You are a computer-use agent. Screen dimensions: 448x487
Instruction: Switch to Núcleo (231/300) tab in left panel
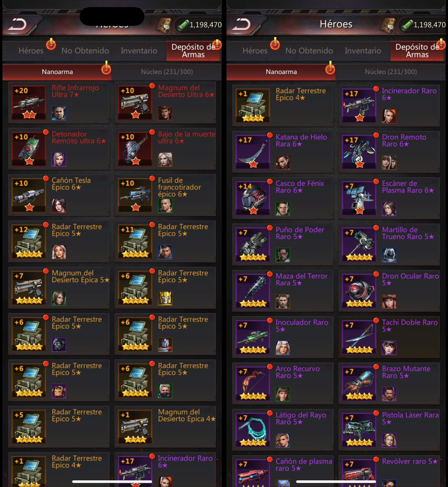pos(167,72)
